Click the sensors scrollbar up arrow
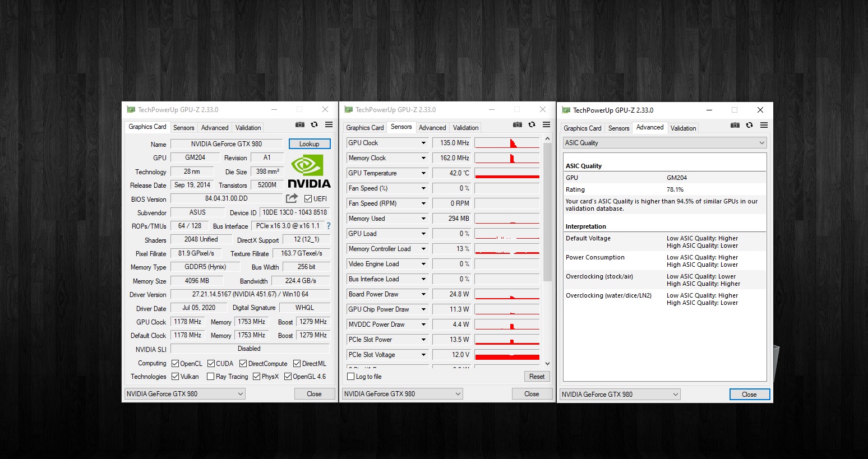 (547, 139)
